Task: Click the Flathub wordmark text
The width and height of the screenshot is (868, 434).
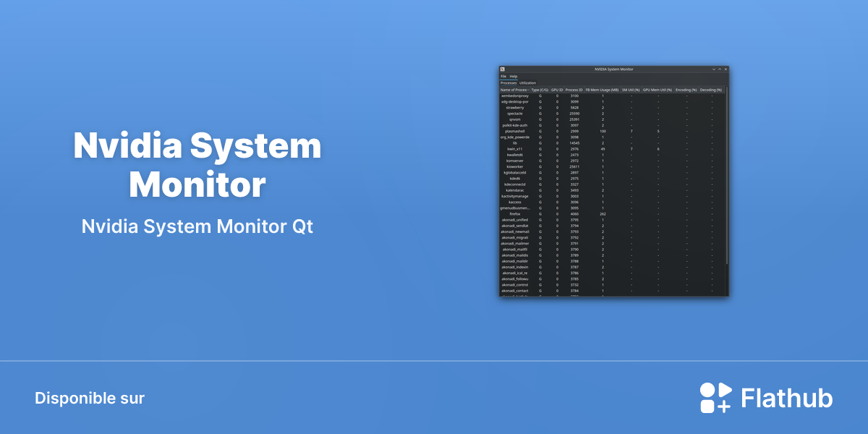Action: point(787,399)
